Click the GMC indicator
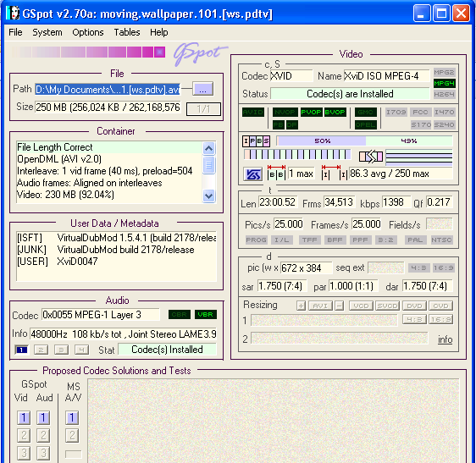This screenshot has width=476, height=463. pyautogui.click(x=366, y=113)
